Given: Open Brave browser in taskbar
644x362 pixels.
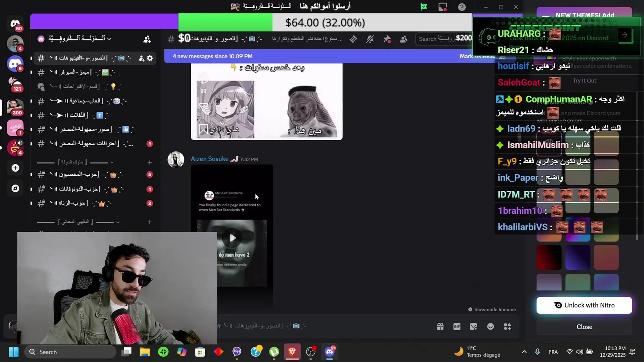Looking at the screenshot, I should pyautogui.click(x=292, y=352).
